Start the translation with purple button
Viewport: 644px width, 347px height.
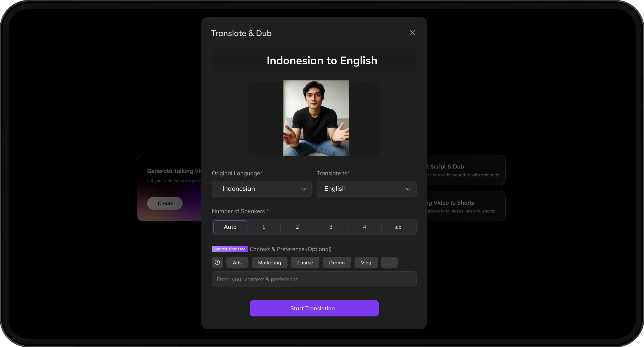pos(314,308)
